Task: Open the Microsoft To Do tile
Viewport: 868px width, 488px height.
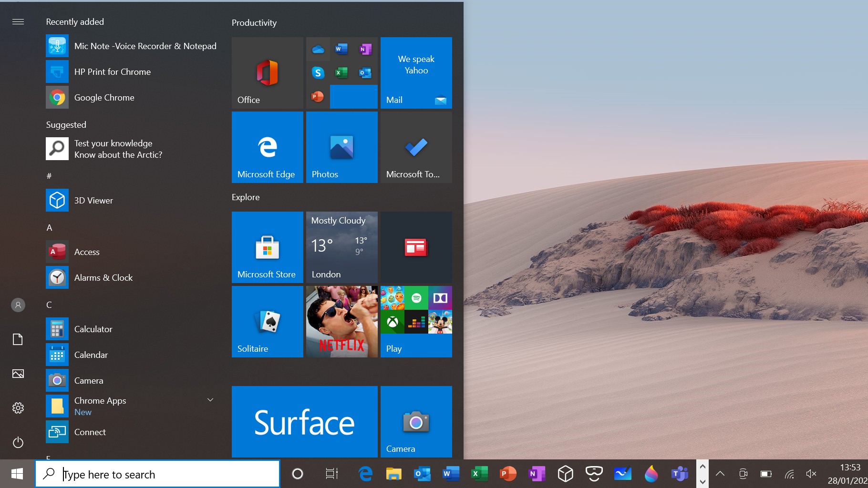Action: pyautogui.click(x=416, y=147)
